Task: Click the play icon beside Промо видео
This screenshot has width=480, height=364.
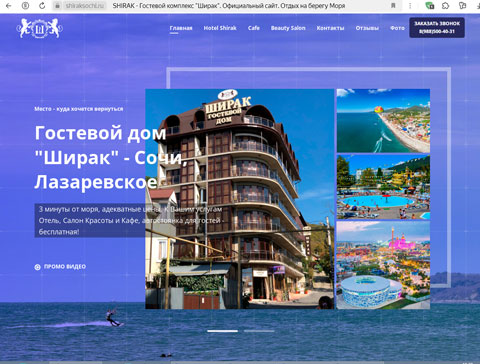Action: coord(37,267)
